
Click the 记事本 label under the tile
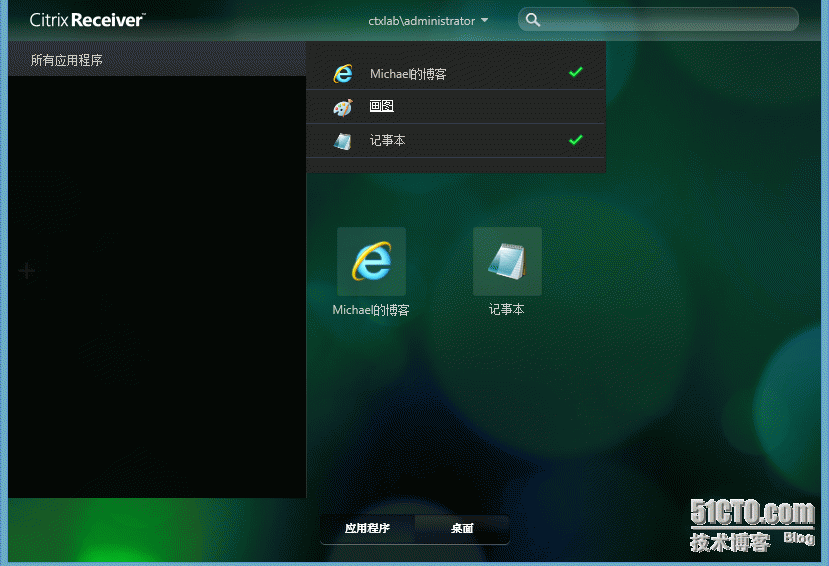506,310
